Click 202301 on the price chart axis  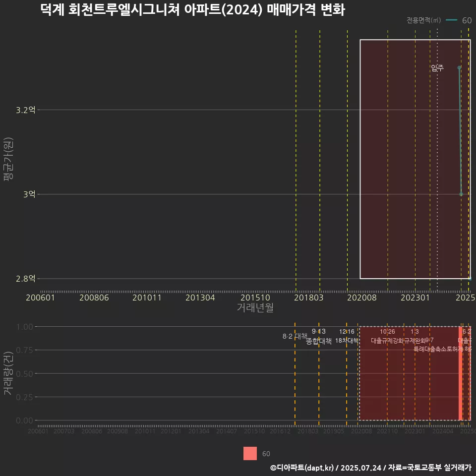click(416, 297)
